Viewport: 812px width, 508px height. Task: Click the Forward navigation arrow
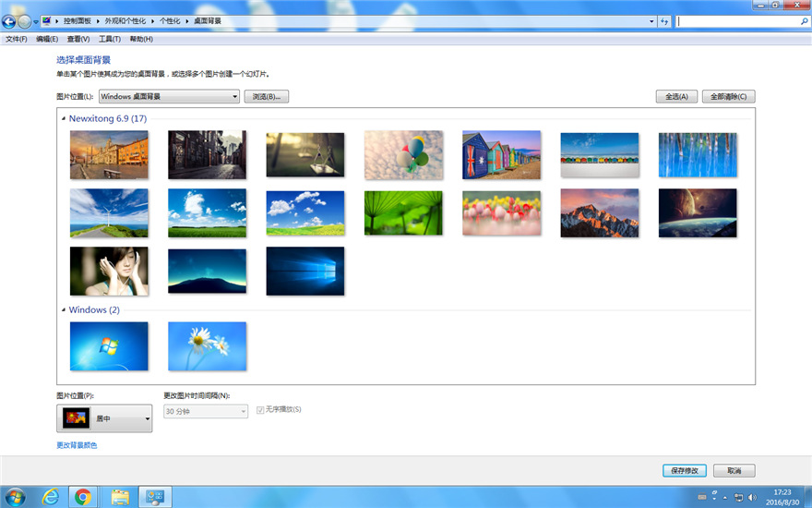coord(24,21)
